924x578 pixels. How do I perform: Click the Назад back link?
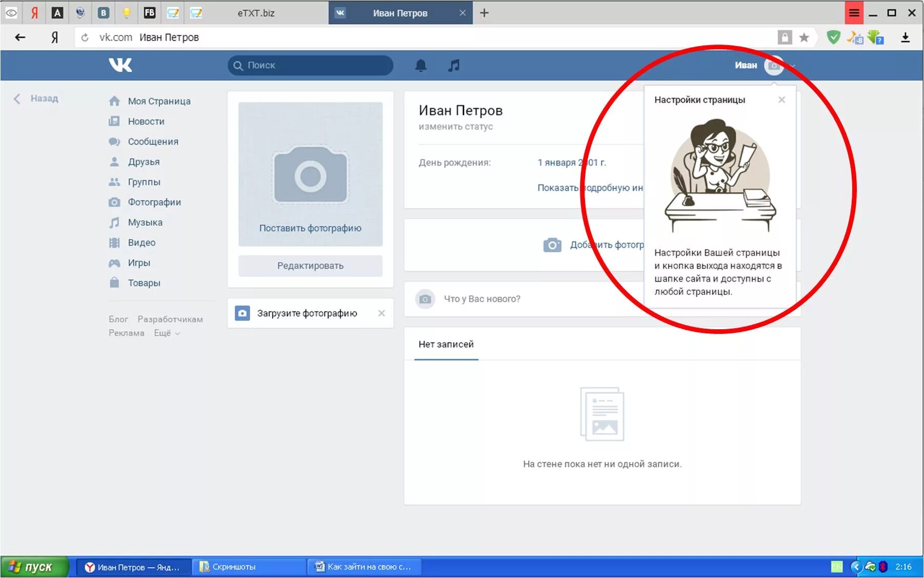pos(36,98)
